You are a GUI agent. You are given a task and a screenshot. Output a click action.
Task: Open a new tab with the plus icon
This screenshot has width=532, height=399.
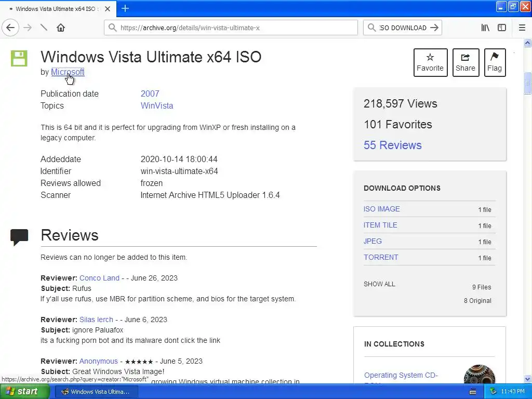pos(125,8)
